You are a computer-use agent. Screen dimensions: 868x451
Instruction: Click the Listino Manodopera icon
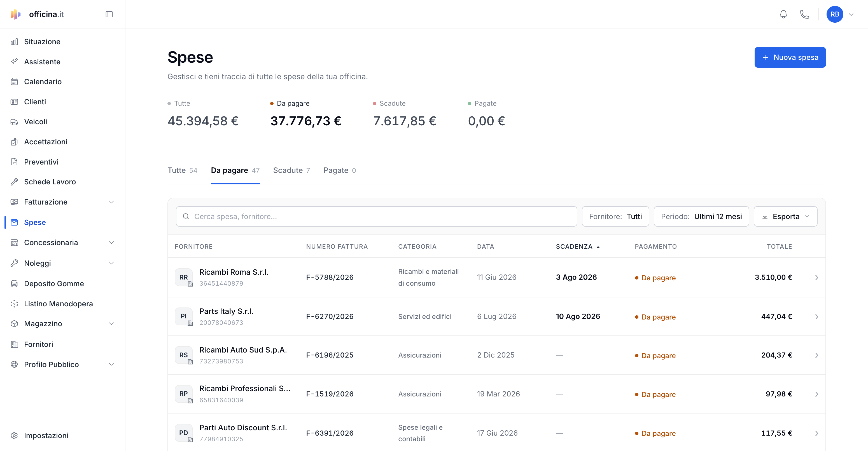[14, 304]
